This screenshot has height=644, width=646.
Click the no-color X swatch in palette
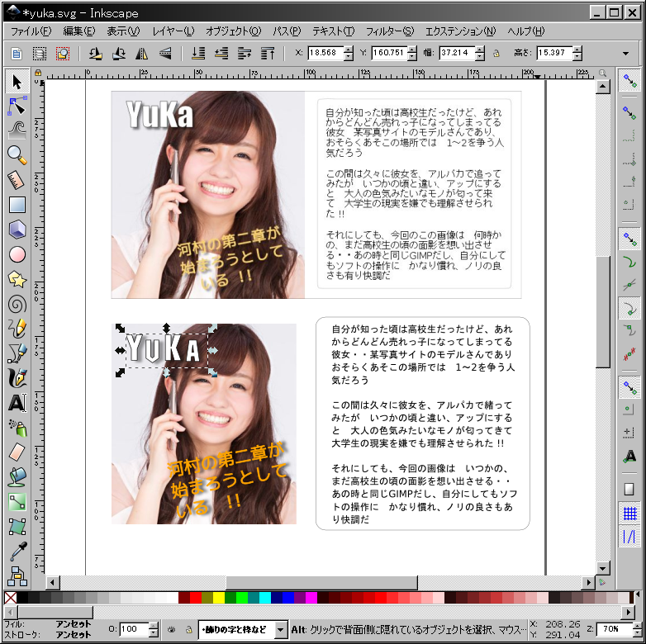pos(10,598)
